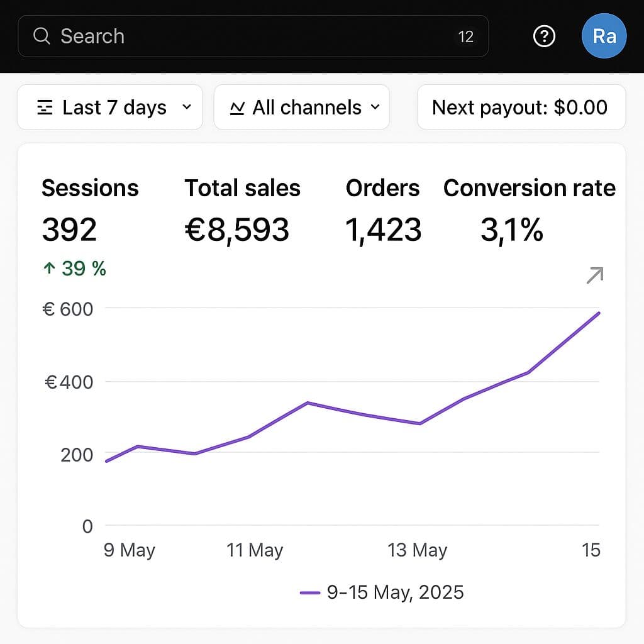Click the orders value 1,423

pyautogui.click(x=383, y=230)
